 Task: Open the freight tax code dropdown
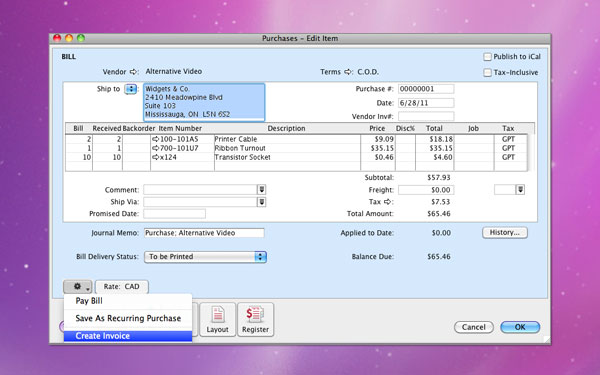click(520, 189)
